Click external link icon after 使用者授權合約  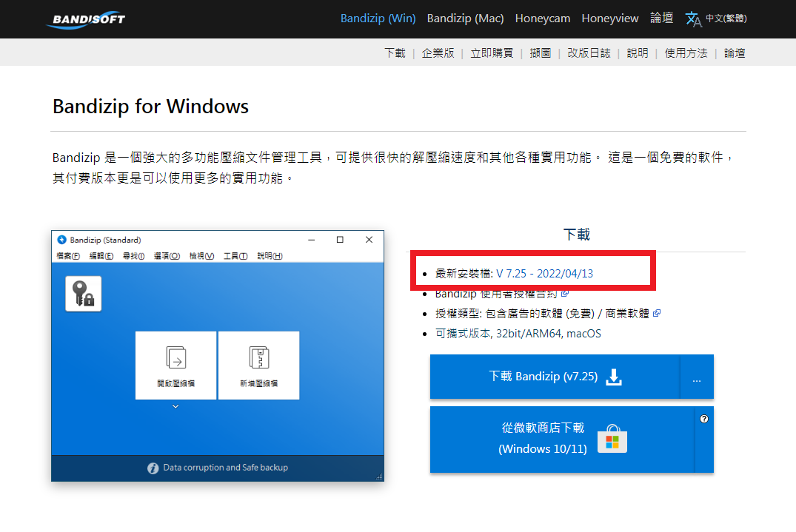[x=565, y=294]
